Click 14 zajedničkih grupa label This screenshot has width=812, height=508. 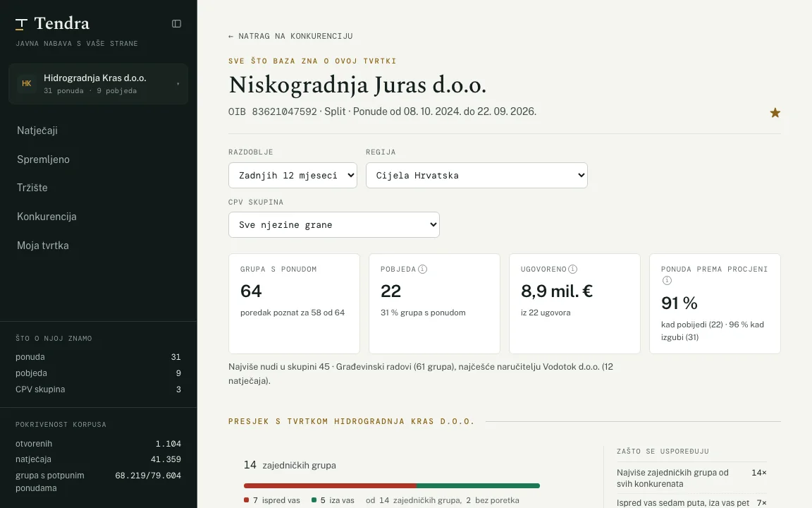[290, 465]
